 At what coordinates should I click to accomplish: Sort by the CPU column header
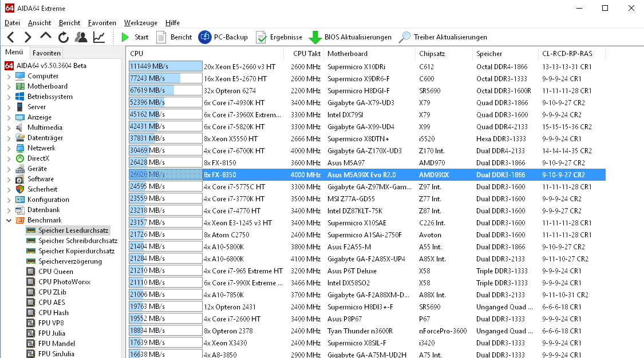tap(205, 54)
